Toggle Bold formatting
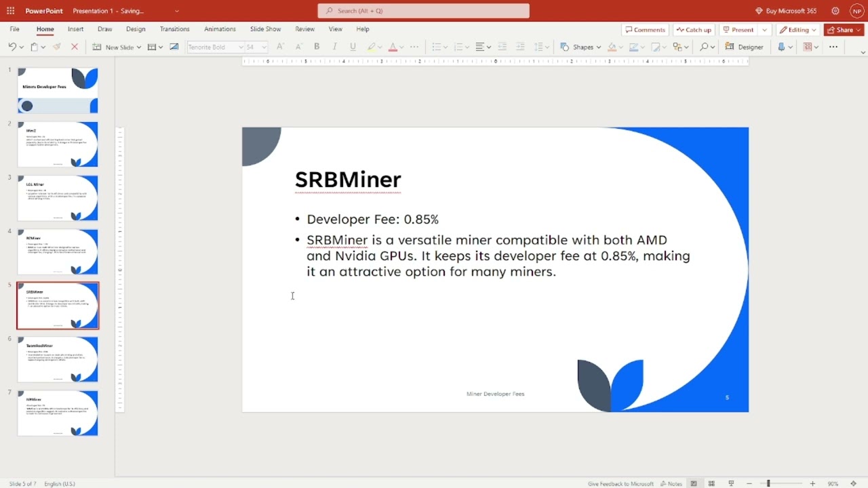The height and width of the screenshot is (488, 868). (317, 47)
